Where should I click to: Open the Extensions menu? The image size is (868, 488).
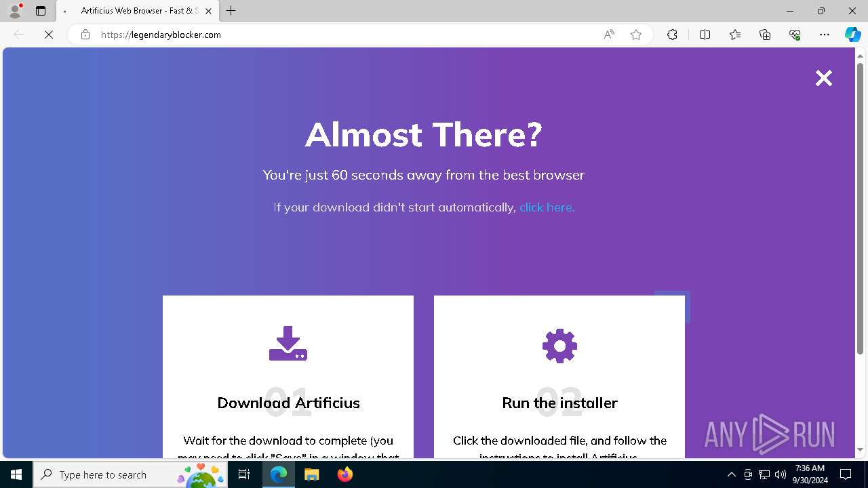672,35
